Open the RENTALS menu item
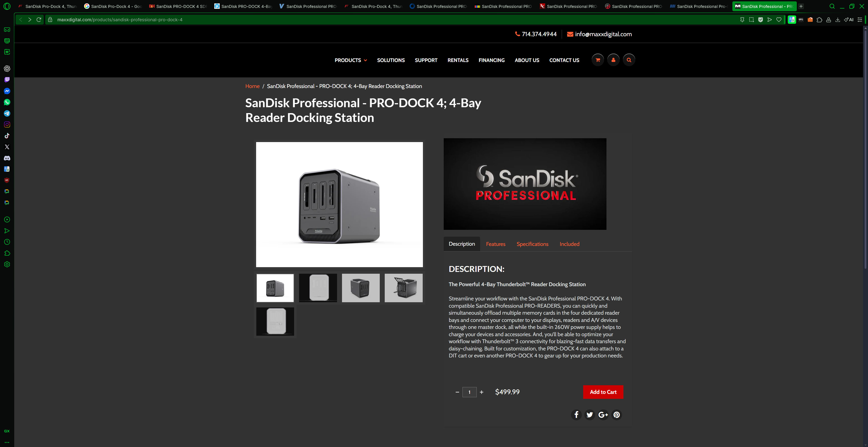The image size is (868, 447). pos(458,60)
